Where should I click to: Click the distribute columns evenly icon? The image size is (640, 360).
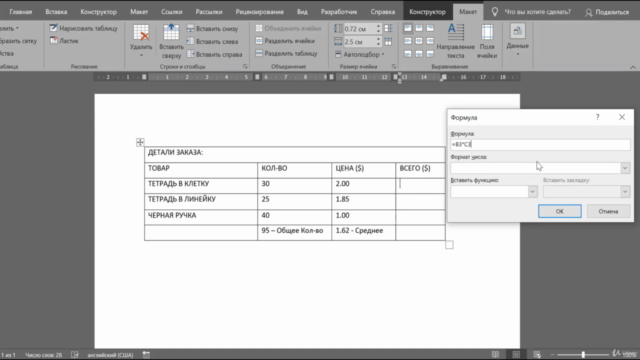tap(388, 41)
